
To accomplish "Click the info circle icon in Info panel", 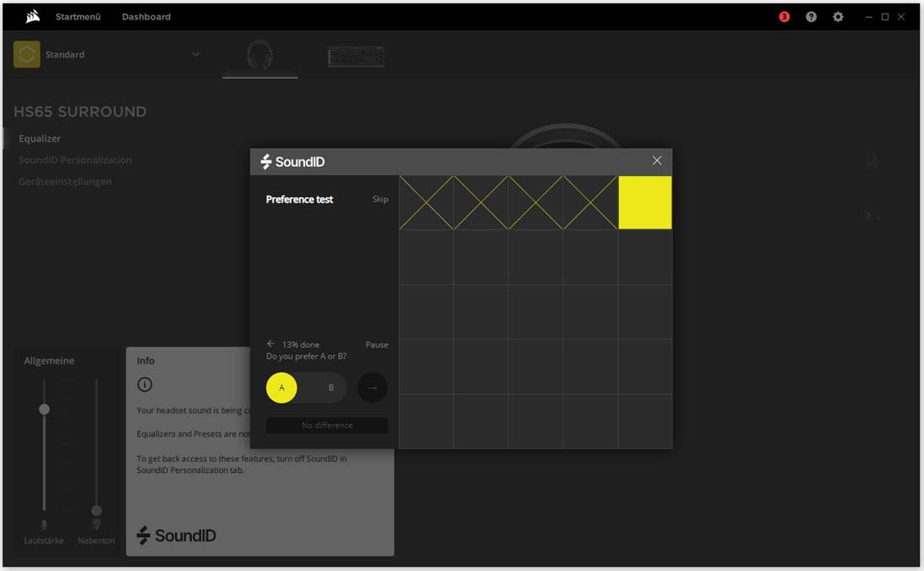I will 145,385.
